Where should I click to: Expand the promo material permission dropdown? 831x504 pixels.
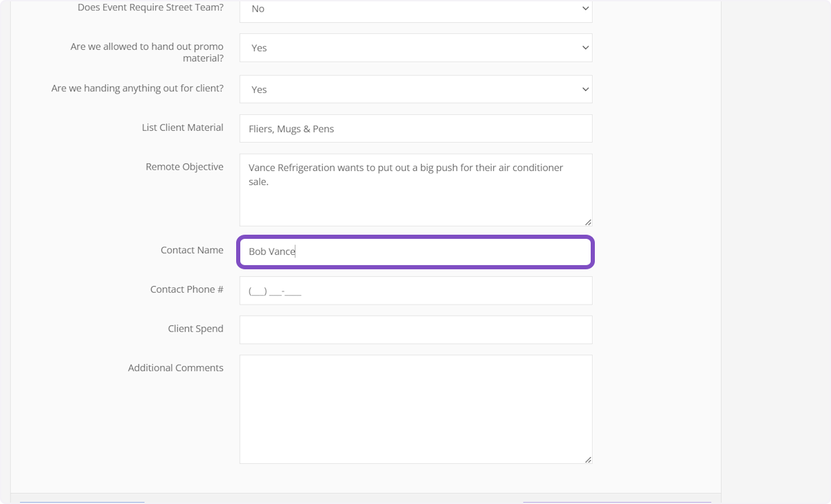tap(415, 48)
